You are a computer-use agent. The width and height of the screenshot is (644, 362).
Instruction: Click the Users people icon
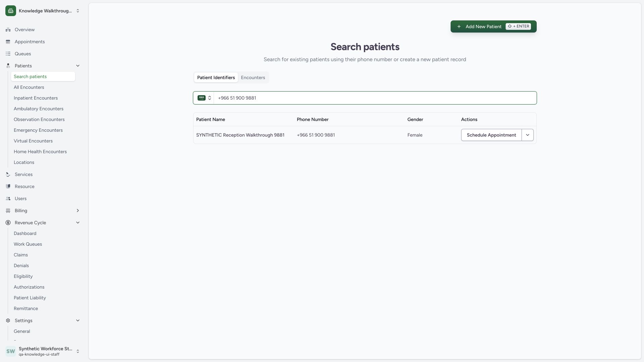coord(8,198)
